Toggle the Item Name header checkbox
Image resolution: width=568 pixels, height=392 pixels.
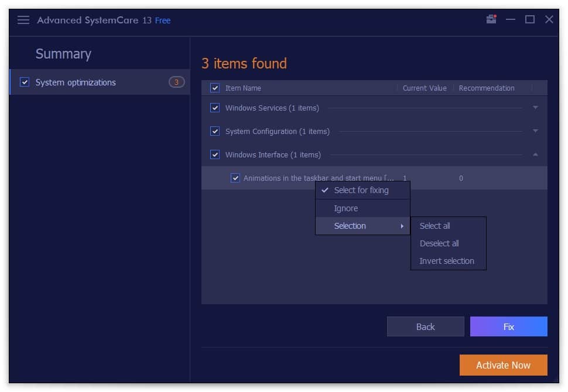[x=215, y=88]
